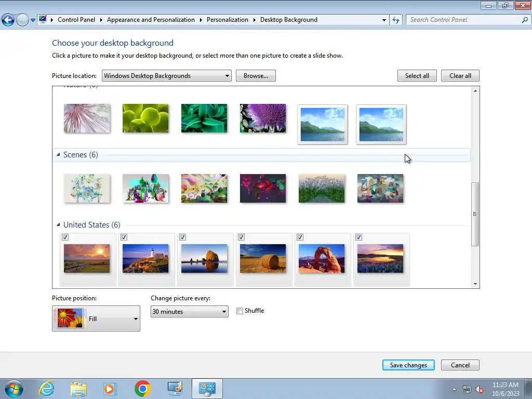
Task: Uncheck the lighthouse wallpaper checkbox
Action: click(124, 237)
